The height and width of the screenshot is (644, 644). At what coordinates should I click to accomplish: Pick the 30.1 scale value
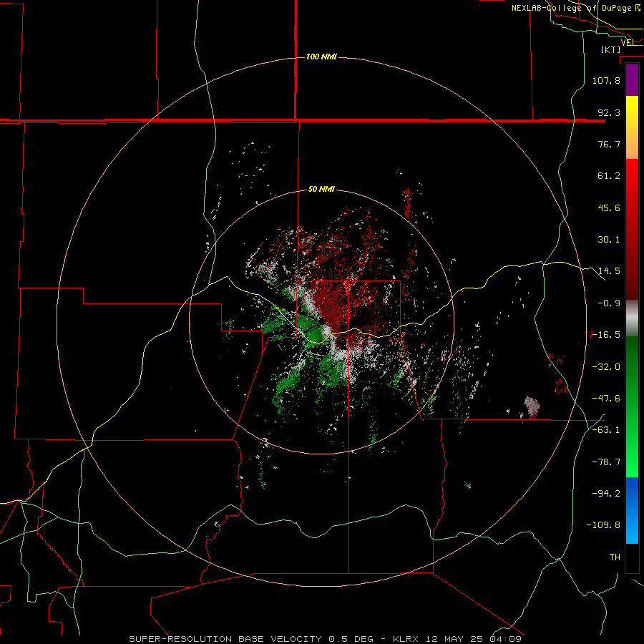coord(609,240)
